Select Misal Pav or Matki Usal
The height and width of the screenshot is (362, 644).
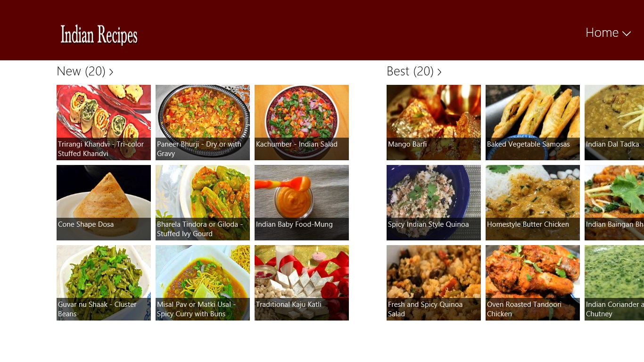[x=203, y=283]
